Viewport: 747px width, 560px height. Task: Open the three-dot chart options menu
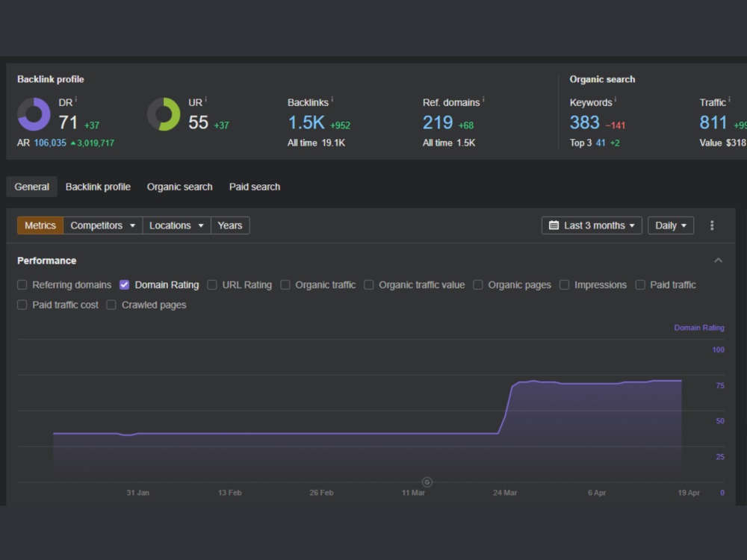pos(712,225)
